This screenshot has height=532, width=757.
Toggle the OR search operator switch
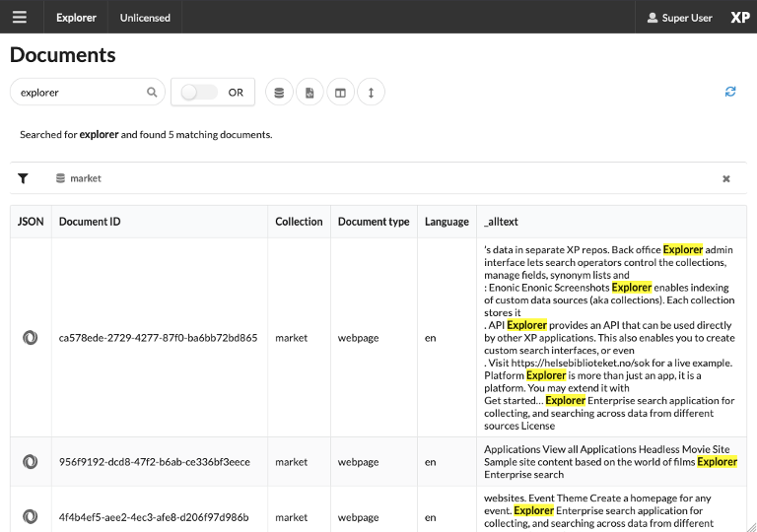pyautogui.click(x=198, y=92)
